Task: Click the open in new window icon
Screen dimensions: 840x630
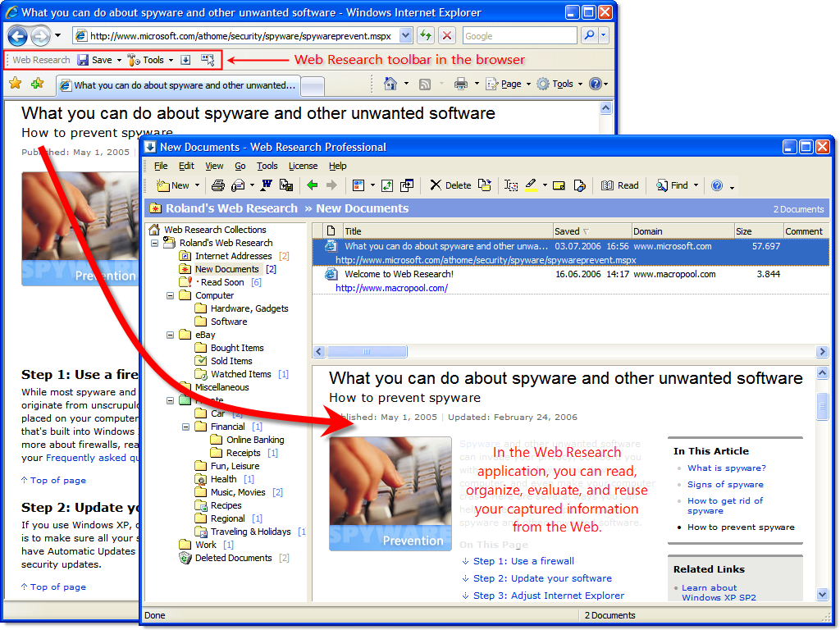Action: point(407,185)
